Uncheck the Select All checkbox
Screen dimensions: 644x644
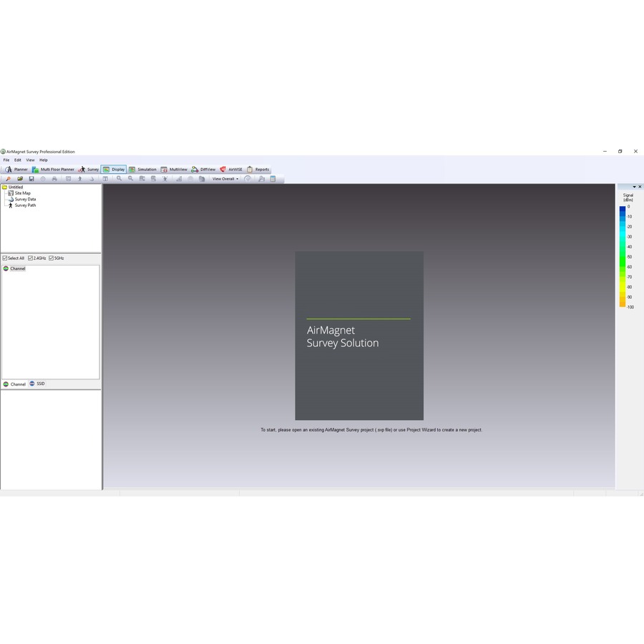(5, 258)
